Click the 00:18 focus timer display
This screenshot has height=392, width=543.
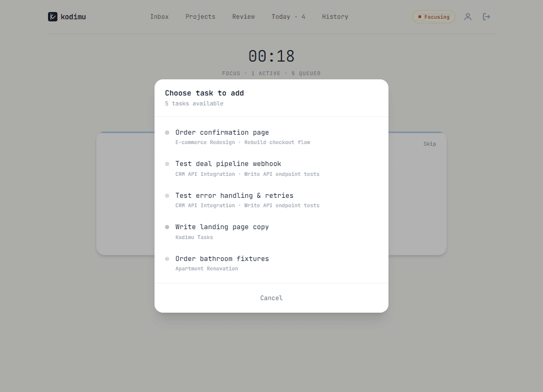click(x=271, y=56)
